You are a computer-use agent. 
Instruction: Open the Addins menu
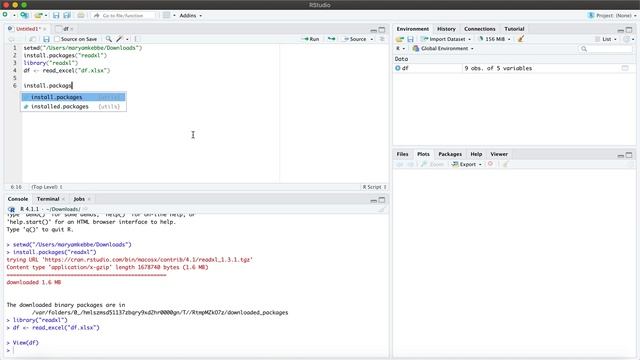[191, 16]
